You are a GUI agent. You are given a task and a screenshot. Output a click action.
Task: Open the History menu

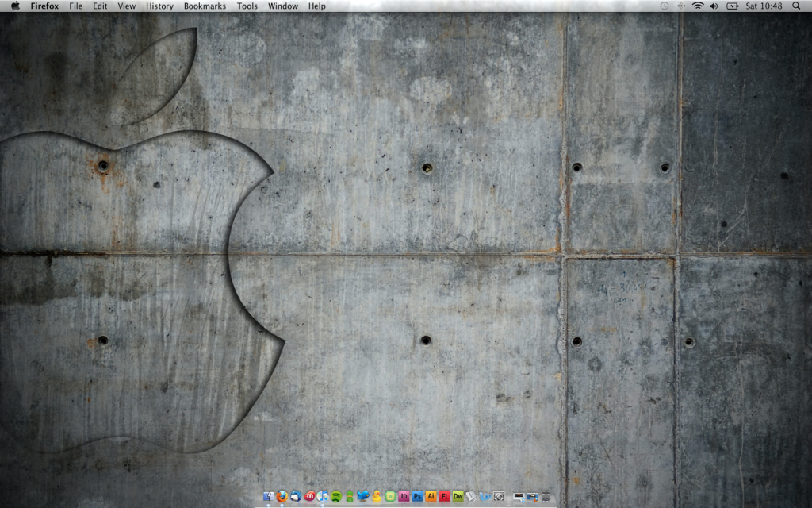click(159, 6)
